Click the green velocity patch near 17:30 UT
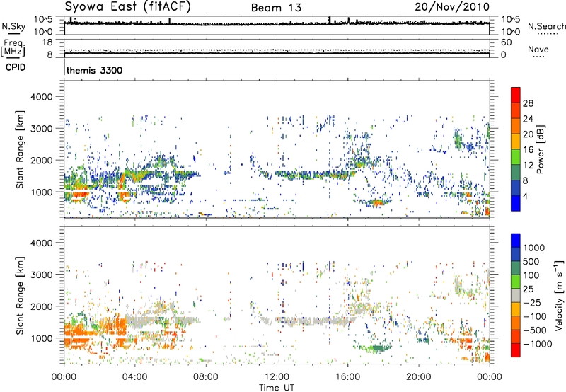Viewport: 566px width, 392px height. 377,348
